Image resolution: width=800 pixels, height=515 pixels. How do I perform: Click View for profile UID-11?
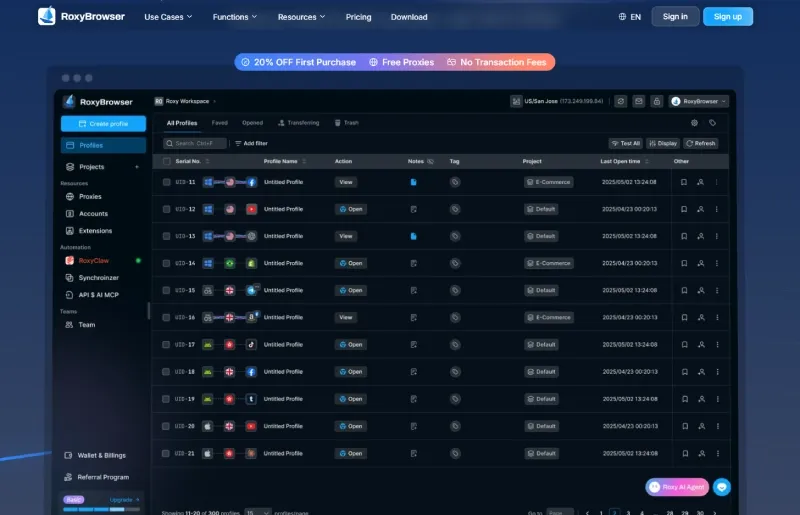point(346,182)
